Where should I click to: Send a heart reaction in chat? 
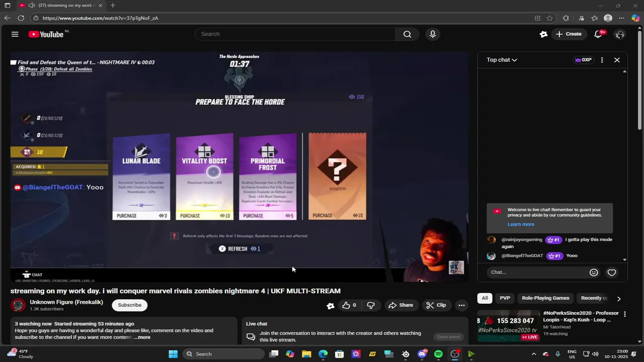click(612, 273)
